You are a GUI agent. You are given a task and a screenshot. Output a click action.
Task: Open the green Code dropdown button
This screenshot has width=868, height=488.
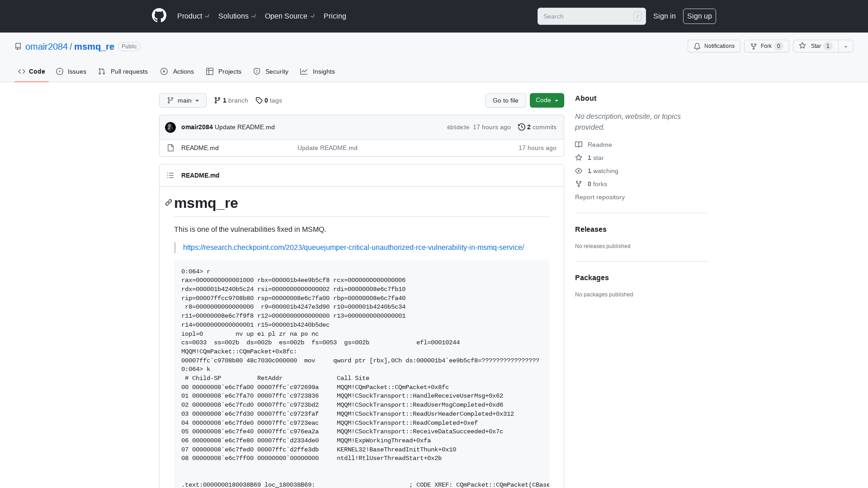(547, 100)
